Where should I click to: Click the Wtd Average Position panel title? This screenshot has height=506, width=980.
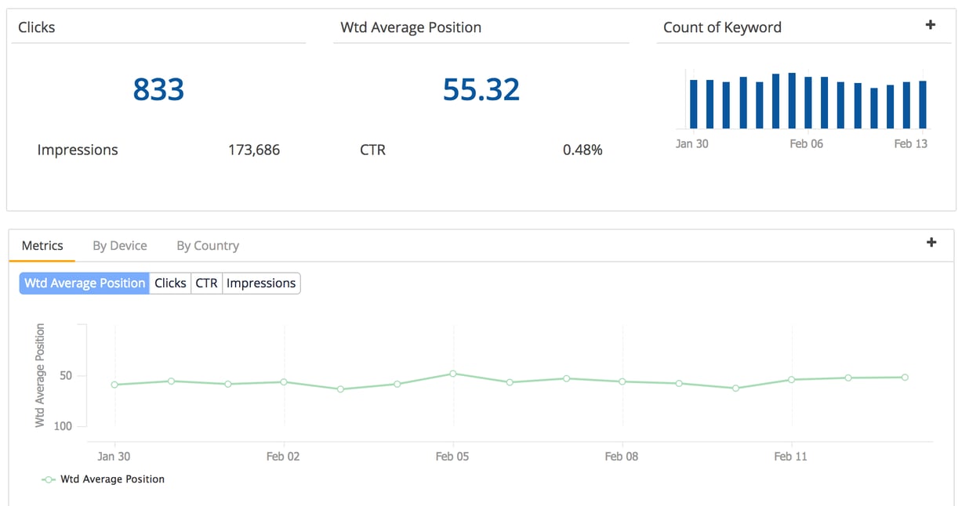tap(411, 27)
